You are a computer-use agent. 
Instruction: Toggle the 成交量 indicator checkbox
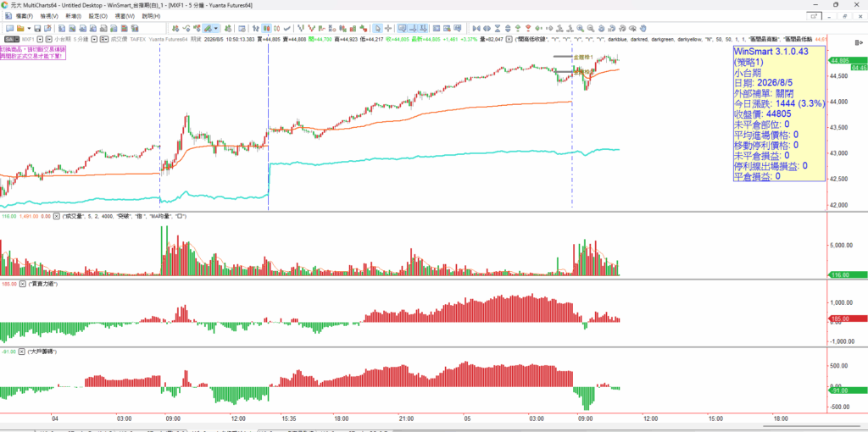56,216
